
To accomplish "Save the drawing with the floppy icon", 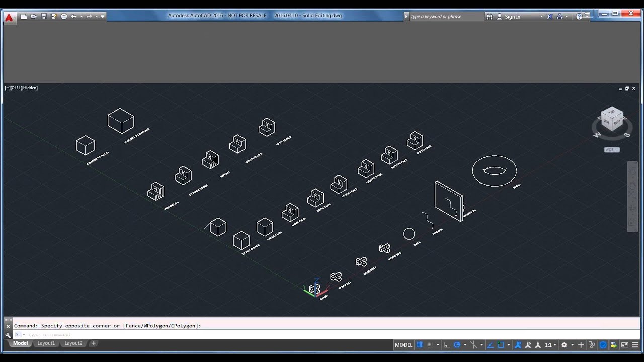I will [44, 16].
